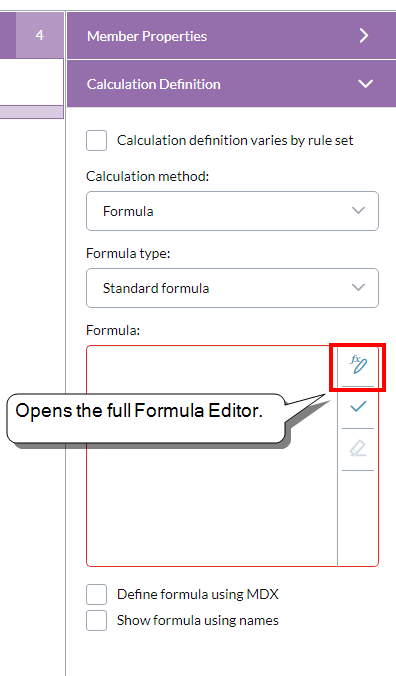
Task: Open the full Formula Editor icon
Action: (x=358, y=366)
